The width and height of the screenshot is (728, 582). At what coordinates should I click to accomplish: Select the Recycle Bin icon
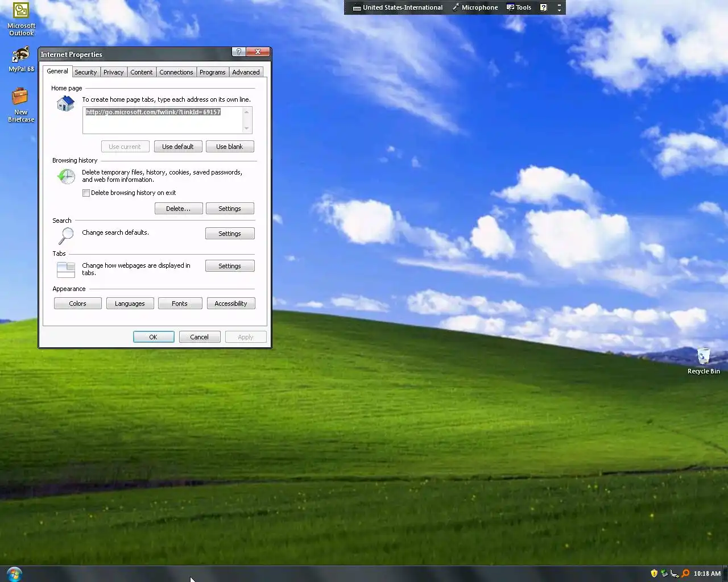(x=704, y=361)
